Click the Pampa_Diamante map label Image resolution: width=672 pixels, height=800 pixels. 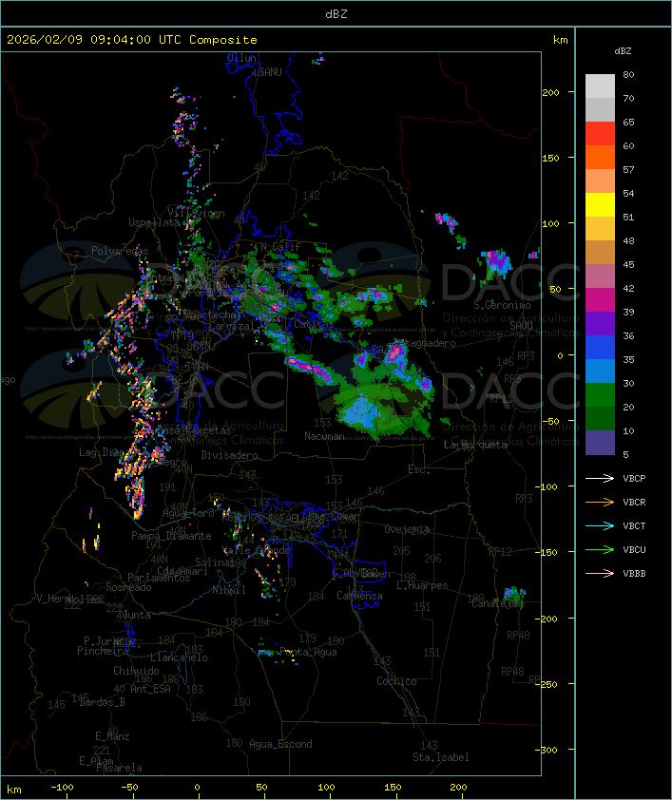pyautogui.click(x=171, y=536)
